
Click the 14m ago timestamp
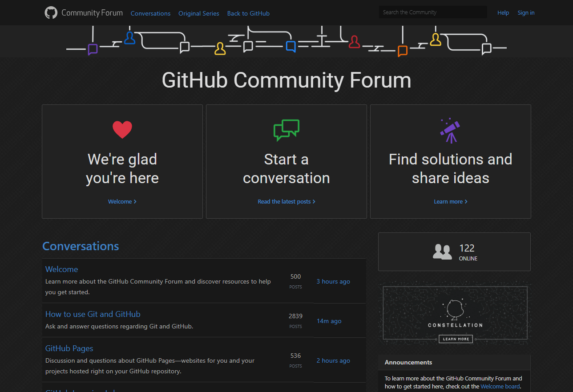329,321
